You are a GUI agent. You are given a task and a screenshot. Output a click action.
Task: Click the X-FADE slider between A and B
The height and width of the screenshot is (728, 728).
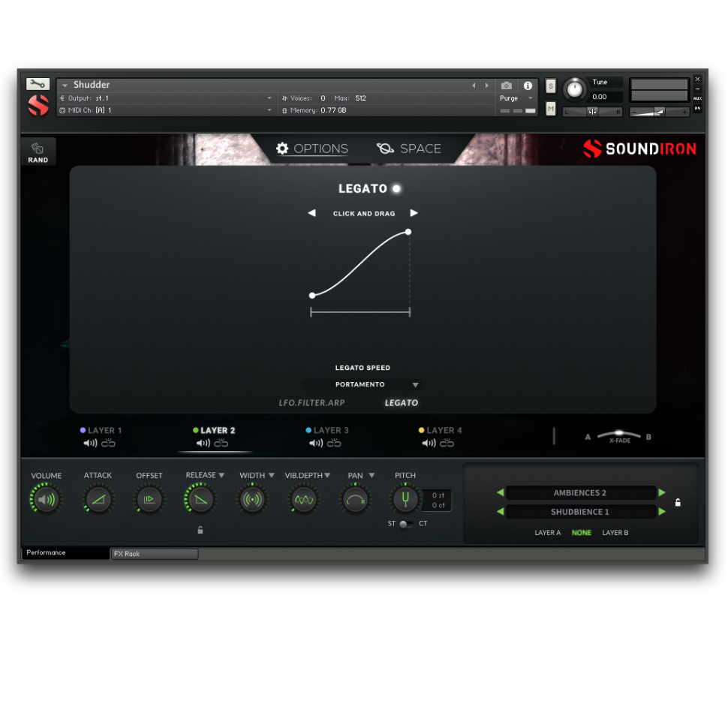coord(619,435)
